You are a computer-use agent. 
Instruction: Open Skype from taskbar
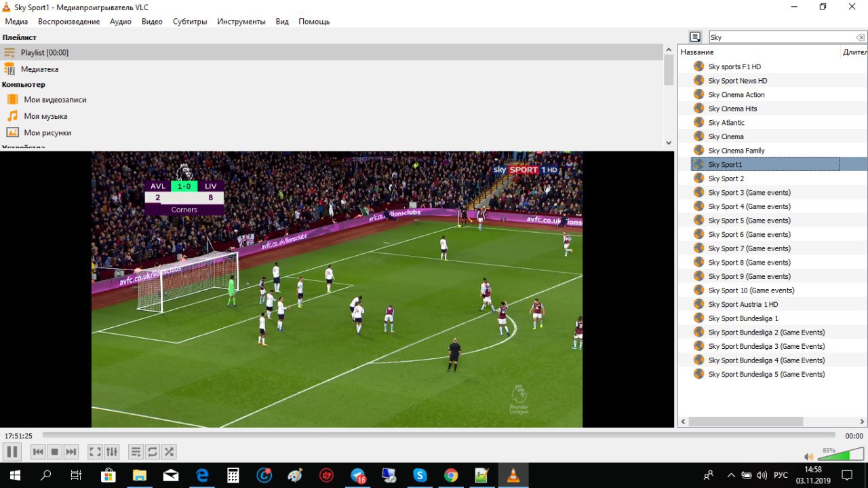pos(420,475)
